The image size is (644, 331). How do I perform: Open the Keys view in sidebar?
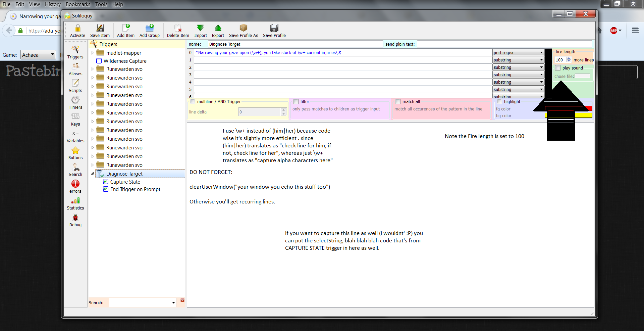(75, 120)
